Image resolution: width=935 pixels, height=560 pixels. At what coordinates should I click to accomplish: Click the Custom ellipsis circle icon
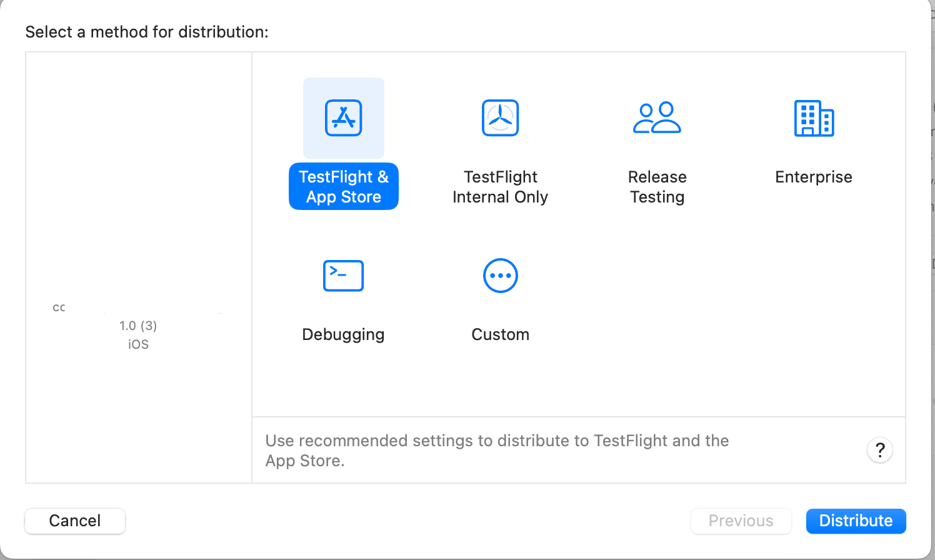click(x=500, y=276)
